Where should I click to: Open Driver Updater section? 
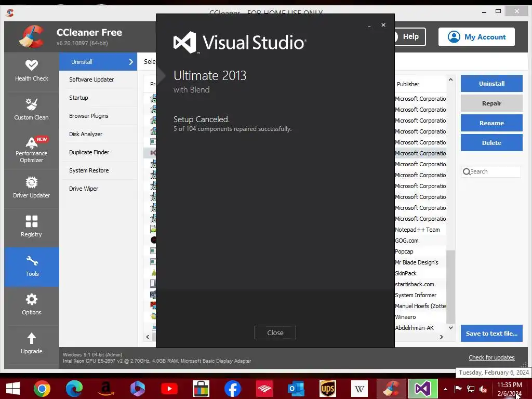click(32, 188)
